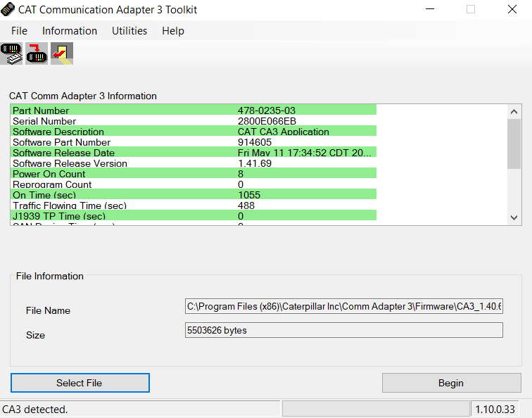The width and height of the screenshot is (532, 418).
Task: Select the Part Number row
Action: 194,110
